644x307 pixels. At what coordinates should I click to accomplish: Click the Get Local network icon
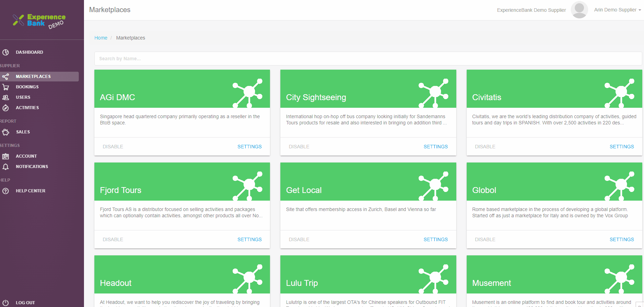[434, 185]
